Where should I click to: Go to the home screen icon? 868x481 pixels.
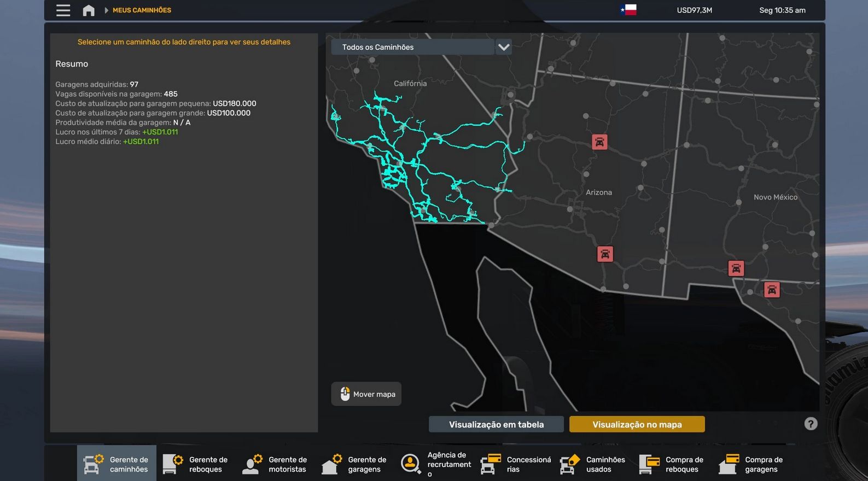89,10
